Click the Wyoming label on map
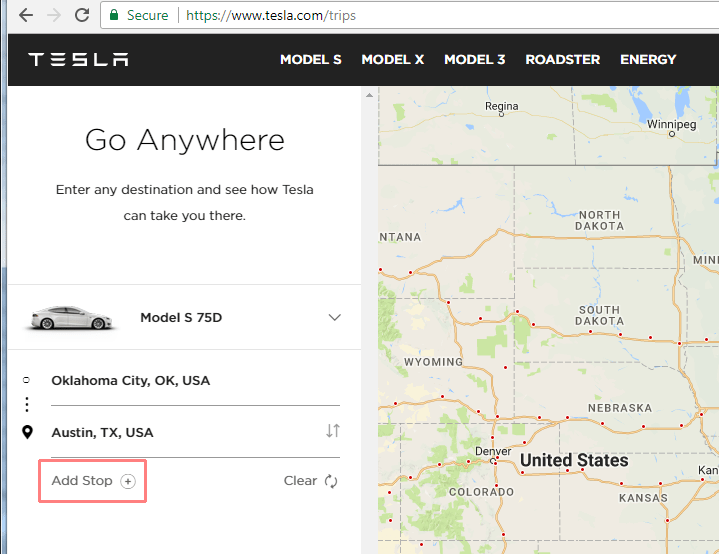719x554 pixels. click(x=433, y=362)
